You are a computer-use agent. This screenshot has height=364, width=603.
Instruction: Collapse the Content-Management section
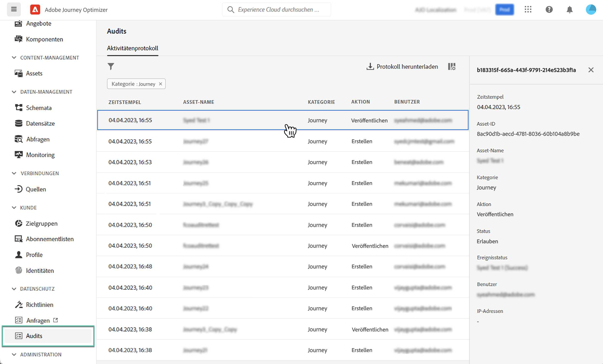pyautogui.click(x=14, y=58)
